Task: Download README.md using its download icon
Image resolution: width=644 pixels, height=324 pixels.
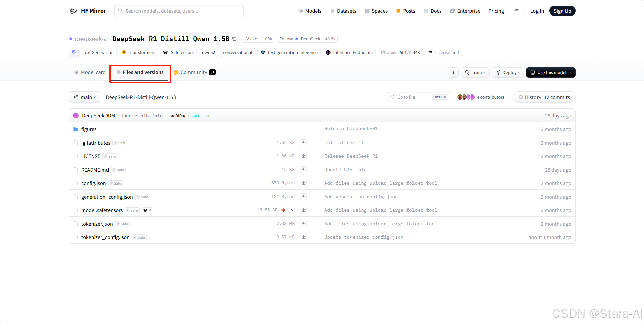Action: [x=303, y=170]
